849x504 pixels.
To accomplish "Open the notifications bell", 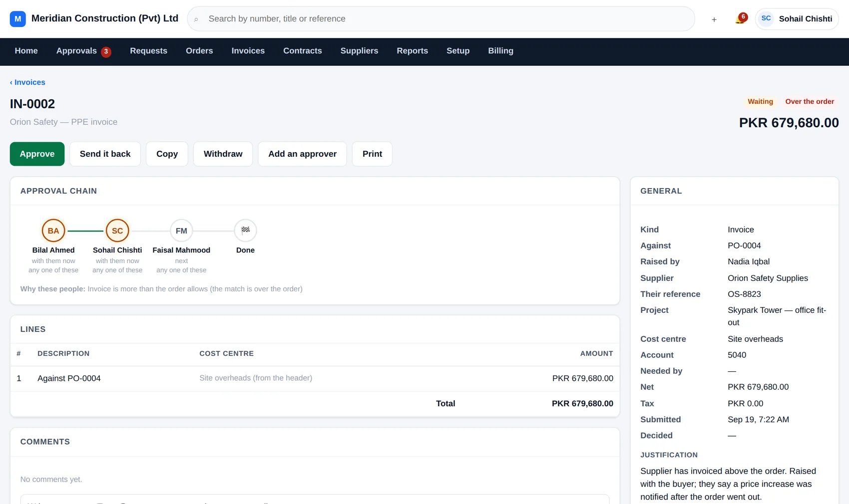I will point(740,19).
